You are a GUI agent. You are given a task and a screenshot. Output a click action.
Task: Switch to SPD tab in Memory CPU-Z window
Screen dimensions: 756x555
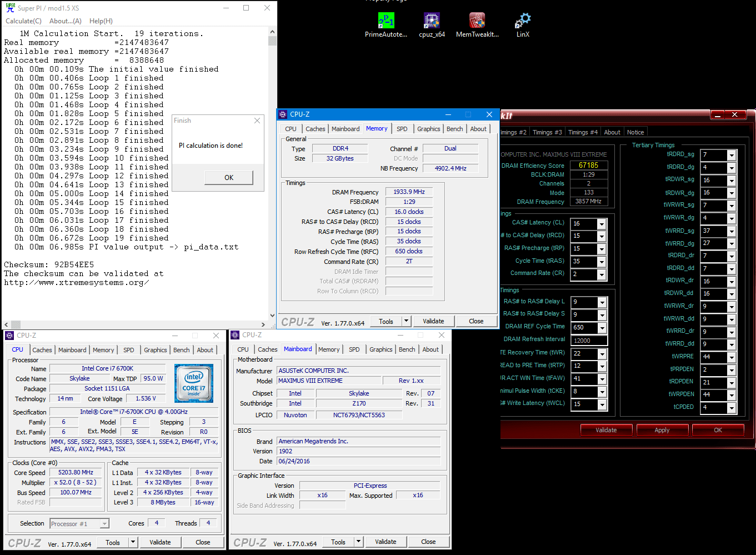[402, 129]
